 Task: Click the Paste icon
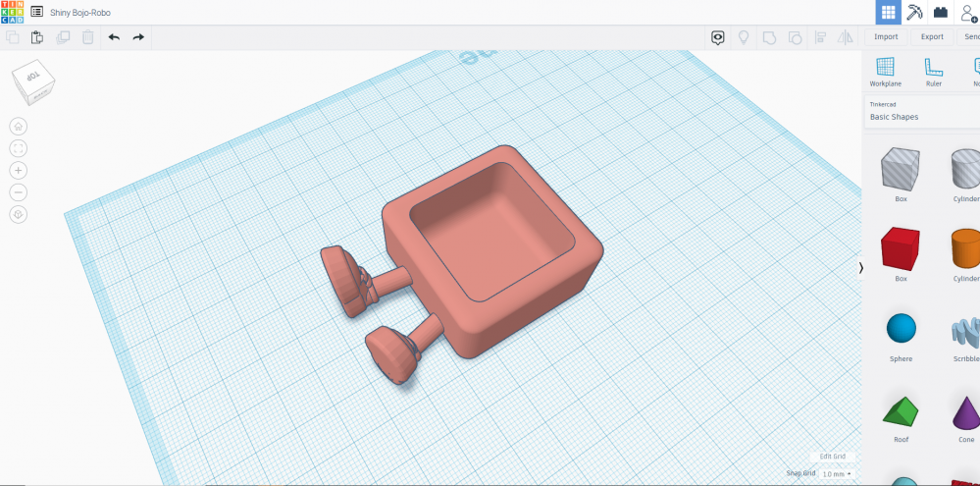(37, 37)
